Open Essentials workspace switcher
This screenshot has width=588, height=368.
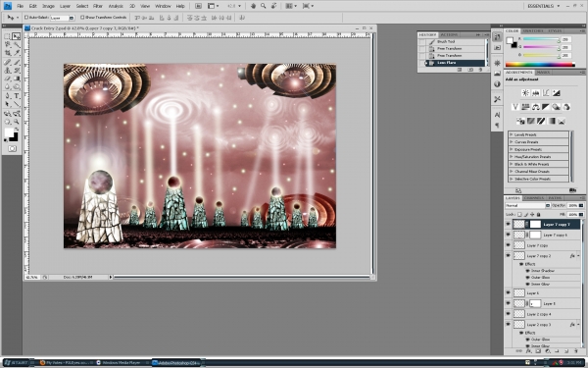point(543,6)
